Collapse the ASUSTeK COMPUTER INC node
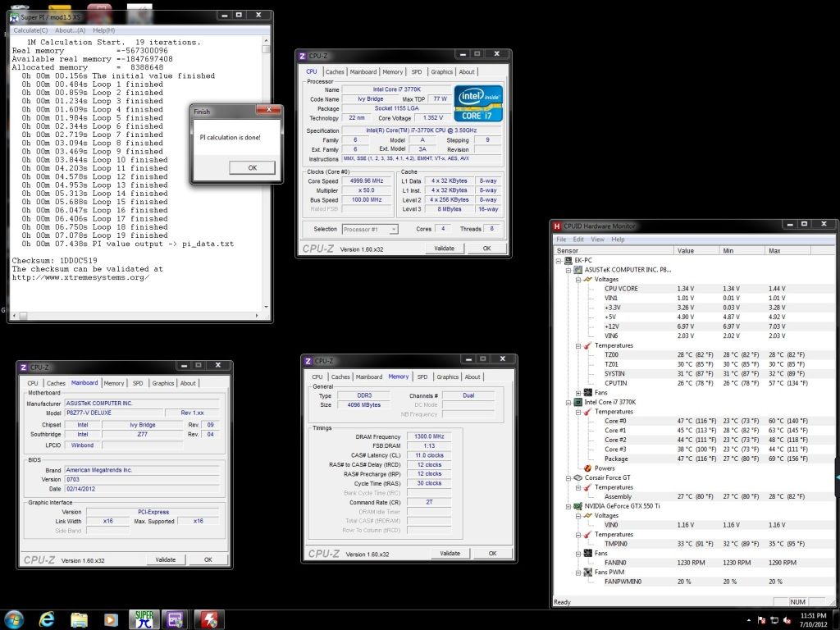The width and height of the screenshot is (840, 630). point(568,271)
